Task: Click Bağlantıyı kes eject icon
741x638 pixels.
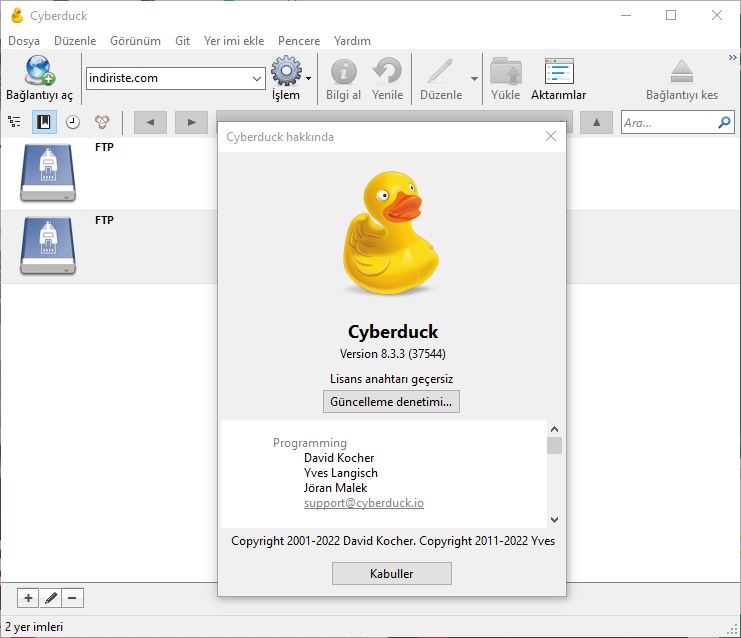Action: click(x=682, y=71)
